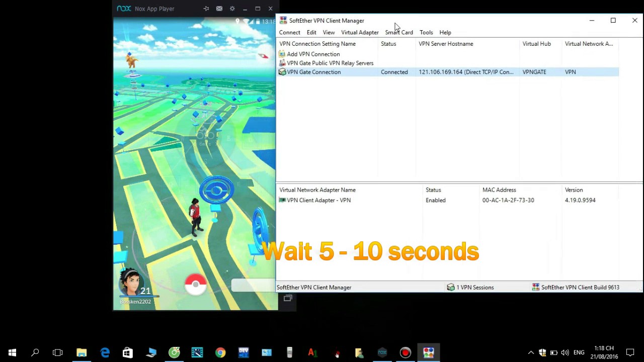Select the Add VPN Connection row text

tap(313, 54)
